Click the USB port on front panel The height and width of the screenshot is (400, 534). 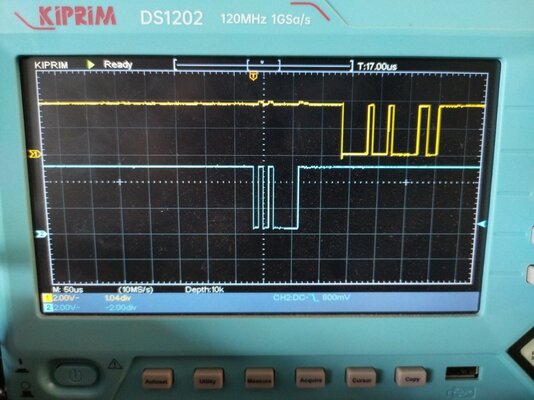click(462, 372)
